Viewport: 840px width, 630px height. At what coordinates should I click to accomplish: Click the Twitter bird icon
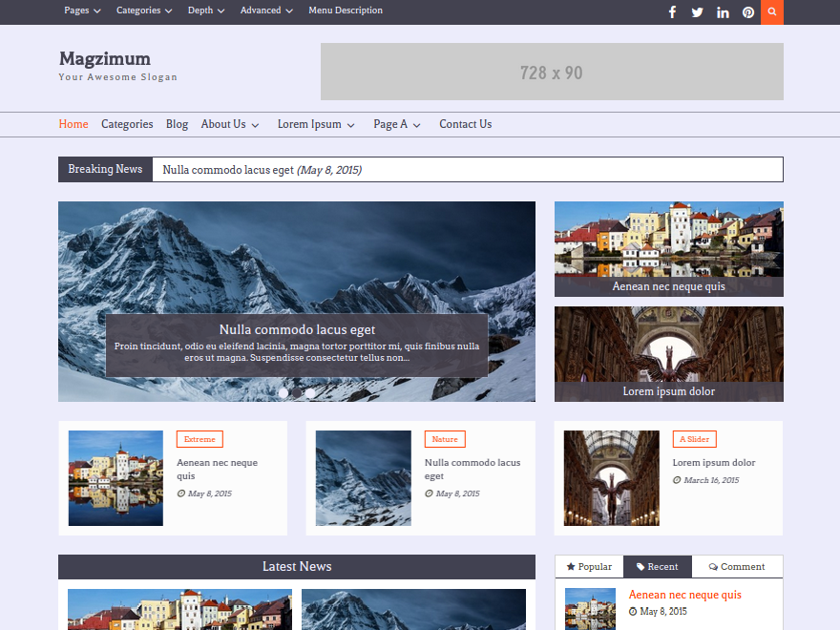point(697,12)
